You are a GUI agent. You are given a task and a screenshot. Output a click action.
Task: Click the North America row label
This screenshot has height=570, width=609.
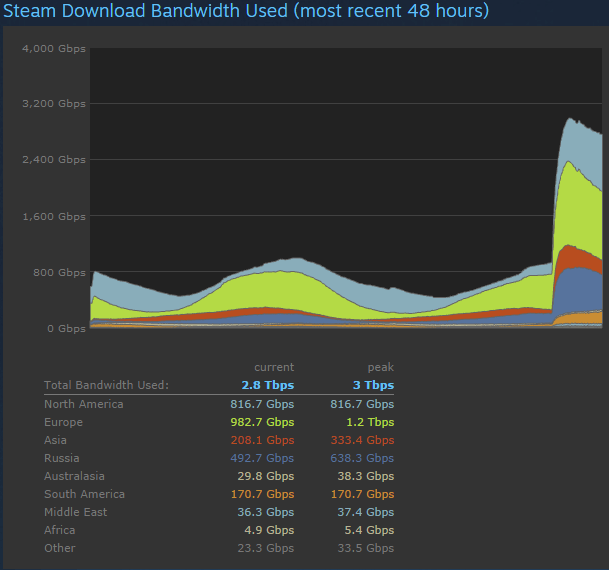[84, 404]
